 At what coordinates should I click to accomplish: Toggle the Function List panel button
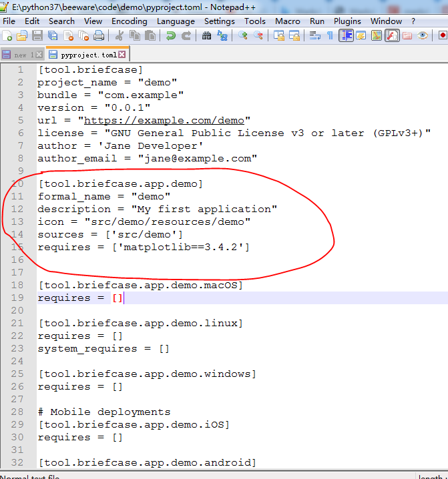pyautogui.click(x=392, y=36)
